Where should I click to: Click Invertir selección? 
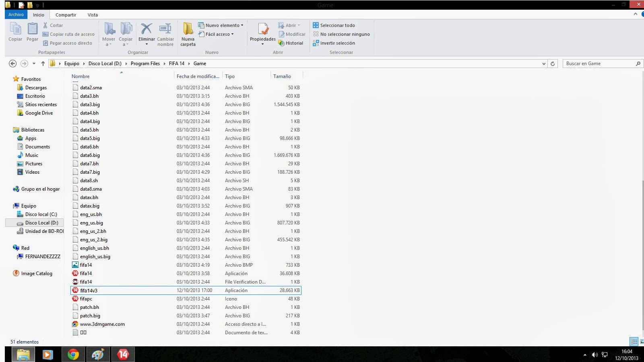[x=334, y=43]
